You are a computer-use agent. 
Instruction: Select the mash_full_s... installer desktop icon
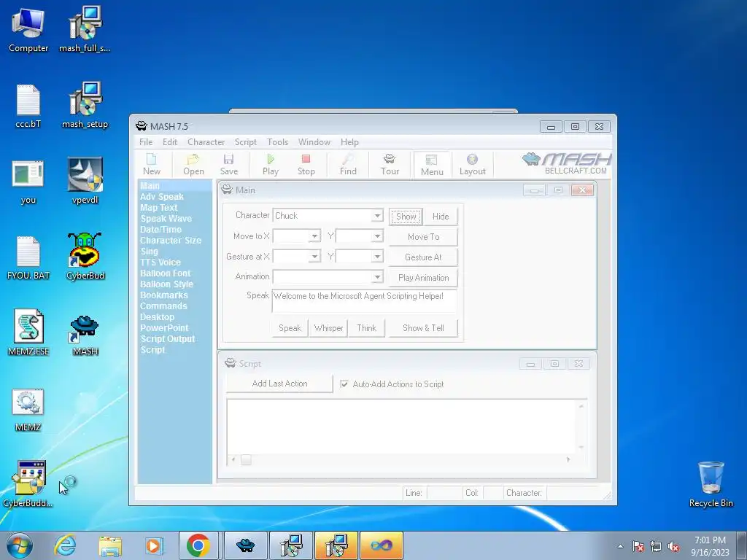click(85, 29)
